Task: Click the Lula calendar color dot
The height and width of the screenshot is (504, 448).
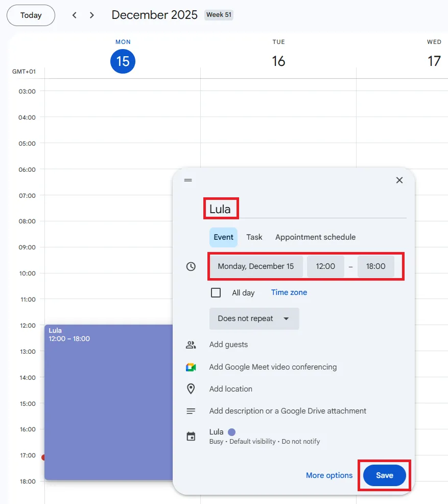Action: 231,432
